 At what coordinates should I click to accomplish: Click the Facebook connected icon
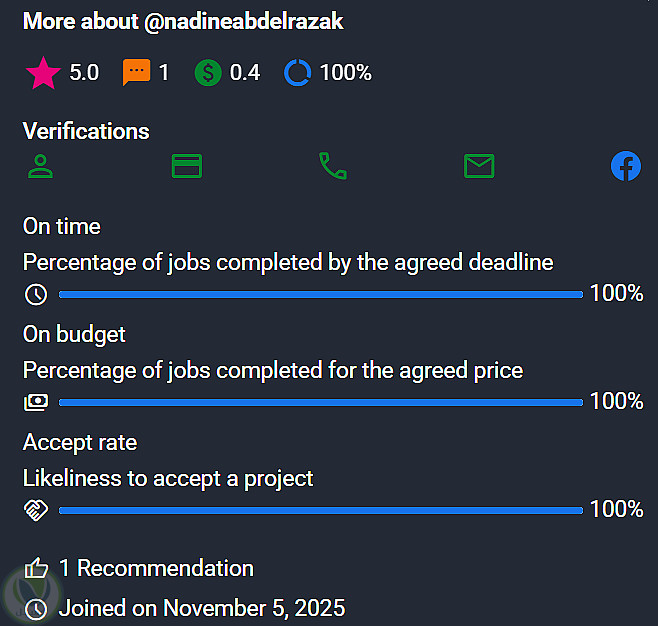pyautogui.click(x=625, y=166)
